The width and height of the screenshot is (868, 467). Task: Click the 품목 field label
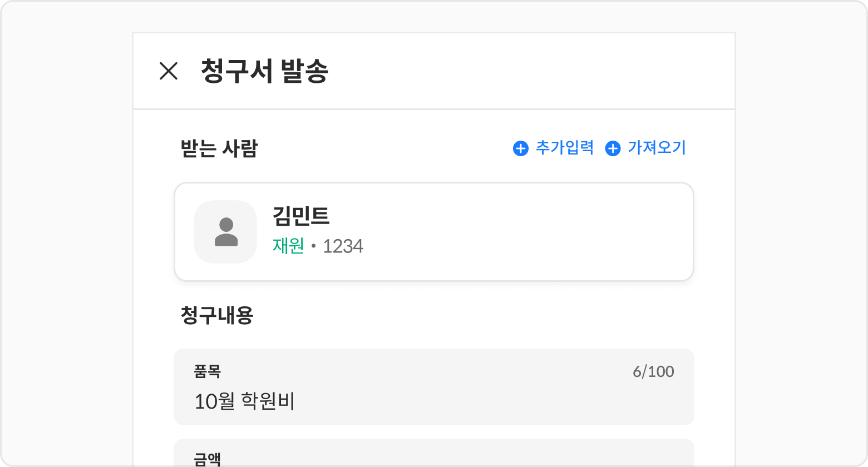(x=207, y=371)
